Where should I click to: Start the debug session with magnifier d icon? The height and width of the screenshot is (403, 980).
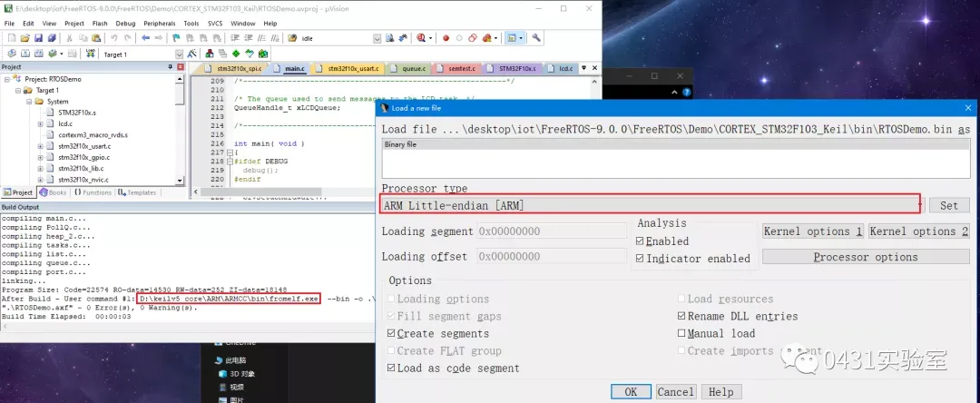click(421, 38)
